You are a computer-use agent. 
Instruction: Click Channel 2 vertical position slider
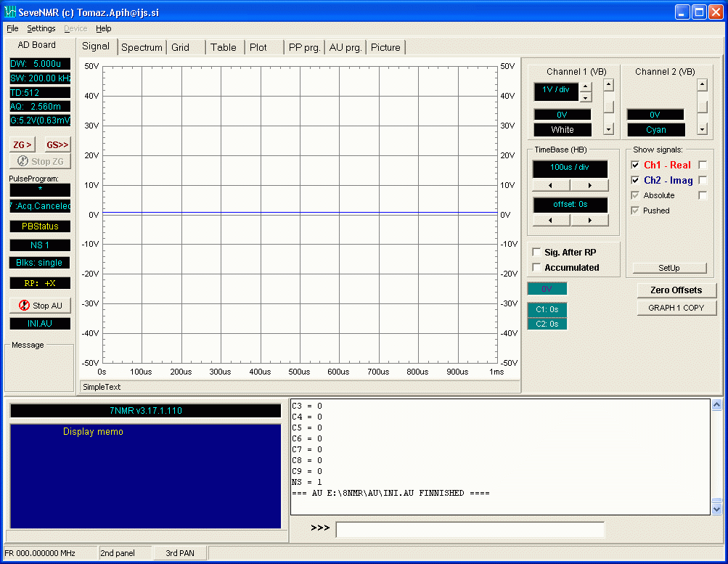(x=702, y=106)
